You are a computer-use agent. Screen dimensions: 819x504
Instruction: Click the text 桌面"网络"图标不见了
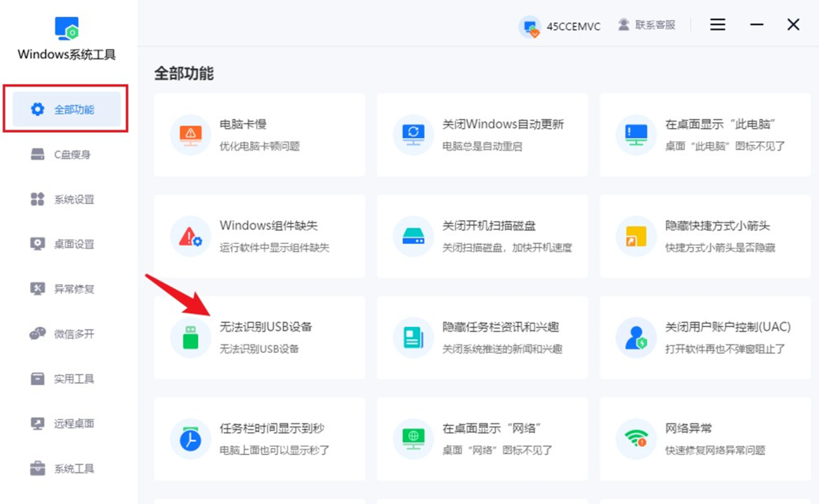coord(497,450)
